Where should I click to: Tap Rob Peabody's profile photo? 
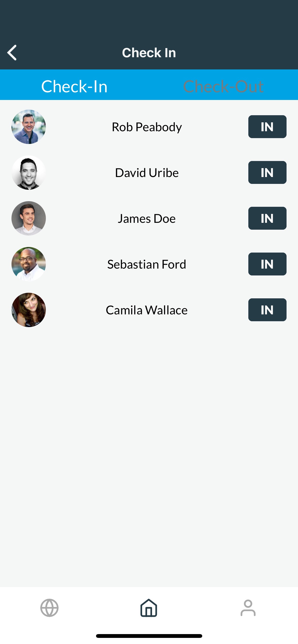click(x=29, y=127)
